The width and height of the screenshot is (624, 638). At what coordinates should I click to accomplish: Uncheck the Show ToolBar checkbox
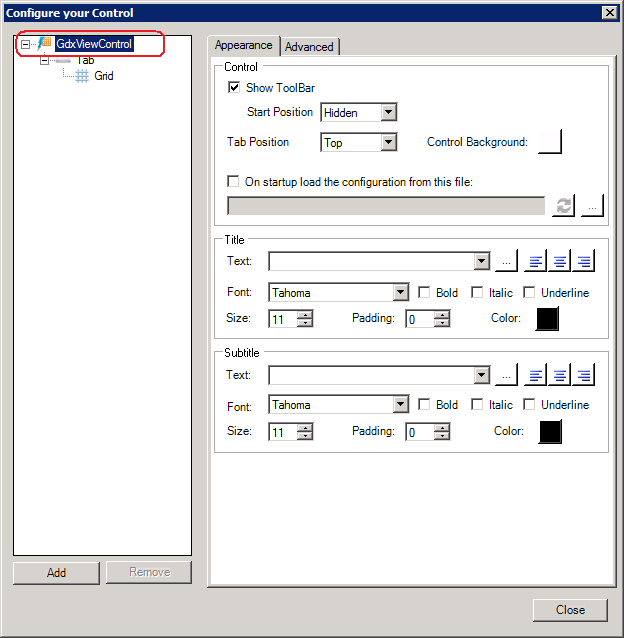[x=234, y=88]
